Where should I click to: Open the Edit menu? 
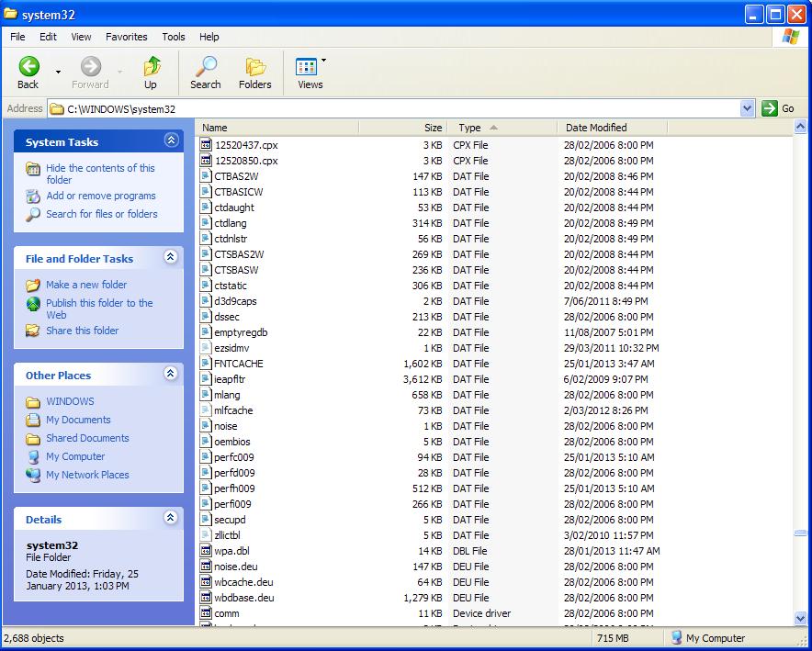point(48,37)
